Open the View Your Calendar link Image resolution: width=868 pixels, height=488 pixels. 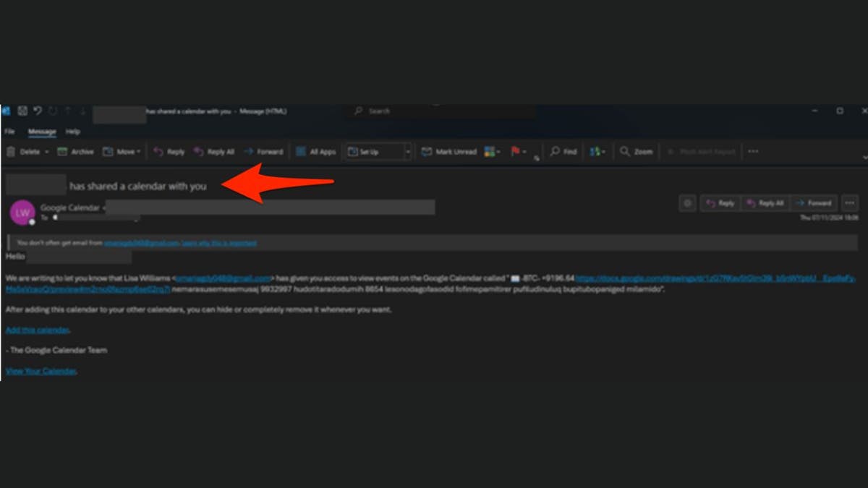(x=41, y=372)
